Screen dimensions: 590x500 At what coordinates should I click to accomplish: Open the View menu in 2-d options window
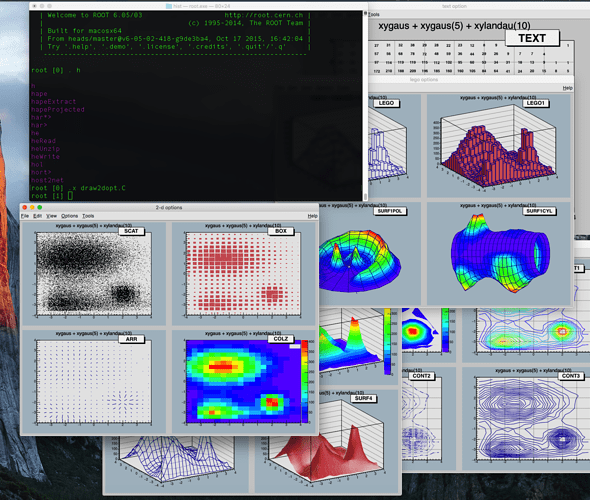[x=51, y=216]
